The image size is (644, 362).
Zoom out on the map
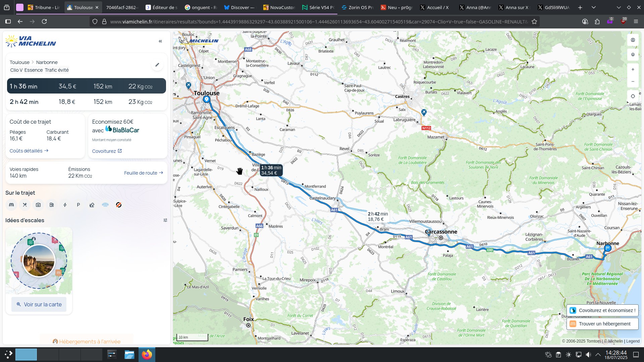(x=633, y=81)
